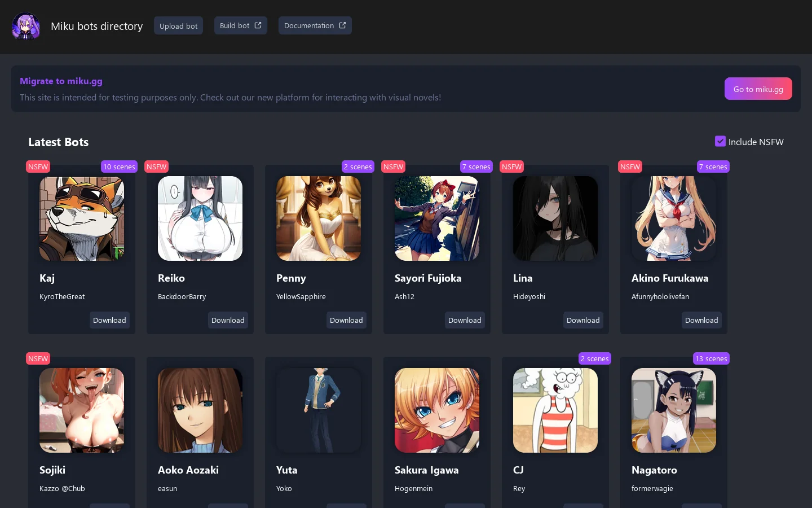
Task: Click the 2 scenes badge on Penny
Action: coord(358,167)
